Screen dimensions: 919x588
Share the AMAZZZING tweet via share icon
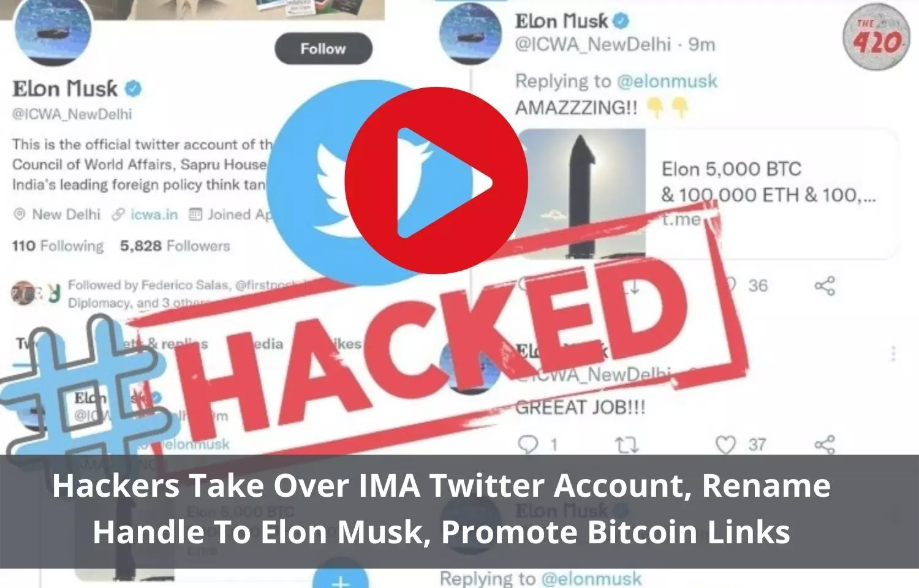(825, 285)
